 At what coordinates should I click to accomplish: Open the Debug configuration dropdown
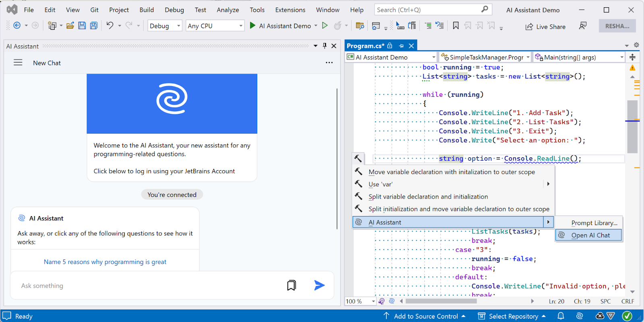[x=165, y=26]
